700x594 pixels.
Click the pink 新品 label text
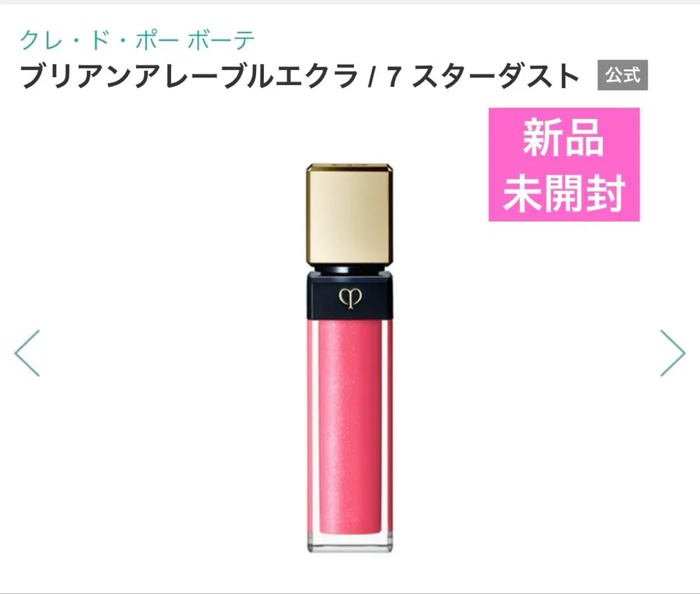pos(563,138)
